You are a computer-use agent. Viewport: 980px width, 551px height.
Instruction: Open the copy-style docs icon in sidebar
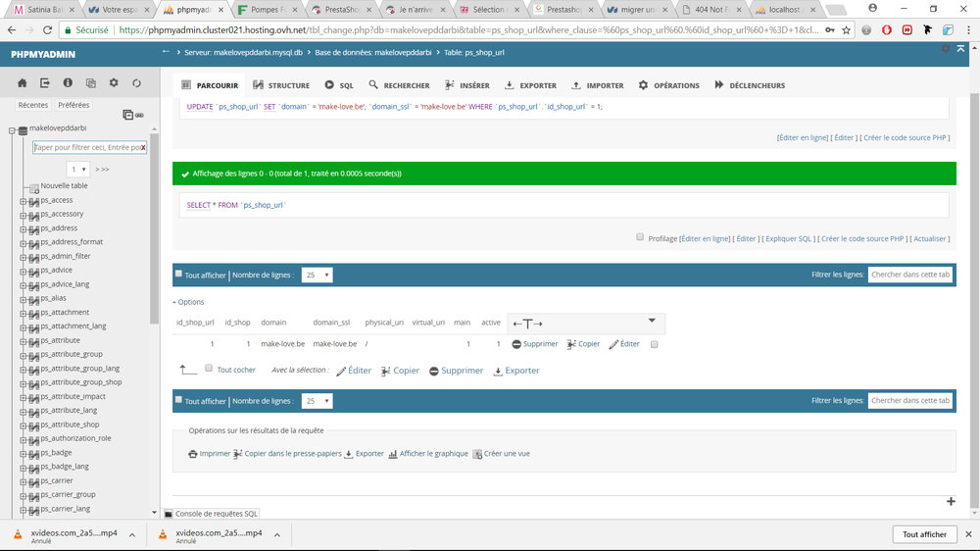coord(90,82)
